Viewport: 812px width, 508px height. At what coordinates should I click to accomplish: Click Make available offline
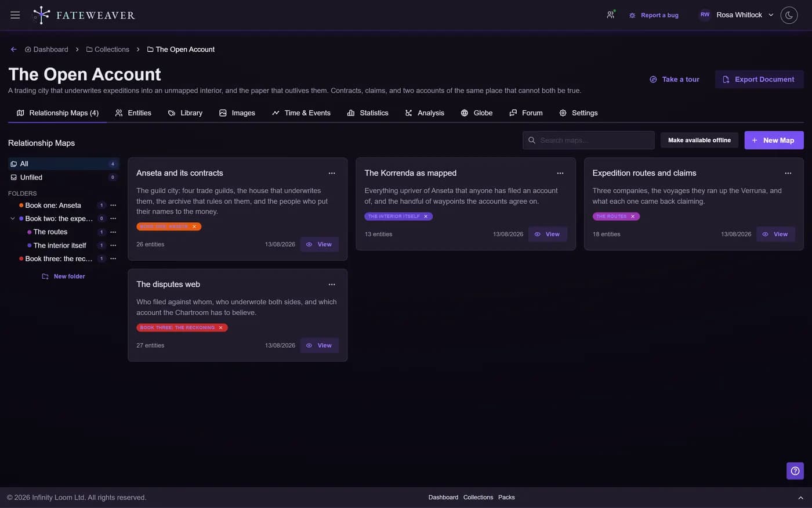coord(699,140)
